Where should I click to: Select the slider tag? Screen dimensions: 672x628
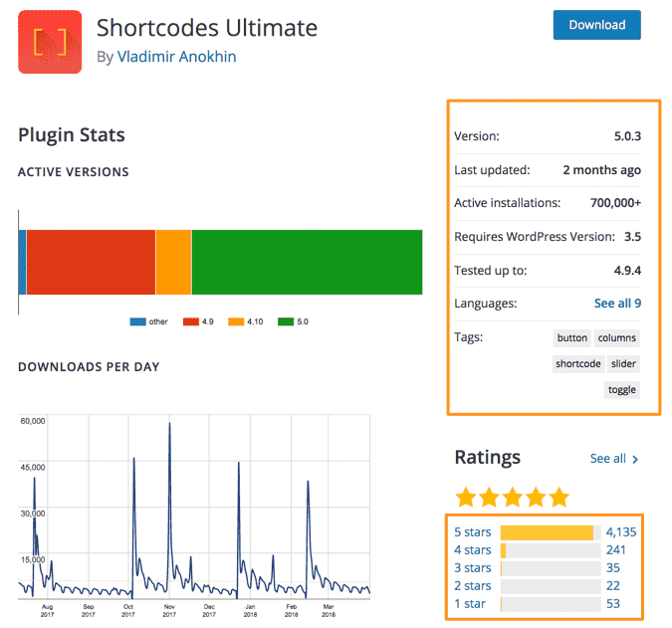click(x=623, y=363)
